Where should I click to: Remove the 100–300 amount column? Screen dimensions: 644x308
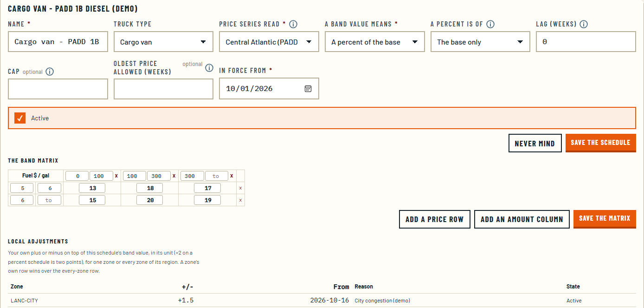coord(174,176)
